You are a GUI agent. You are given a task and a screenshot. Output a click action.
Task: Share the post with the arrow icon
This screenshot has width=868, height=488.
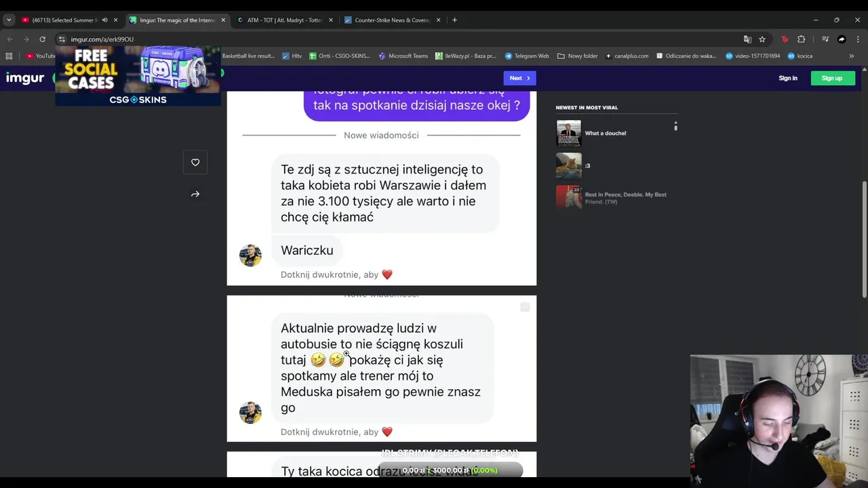(195, 194)
